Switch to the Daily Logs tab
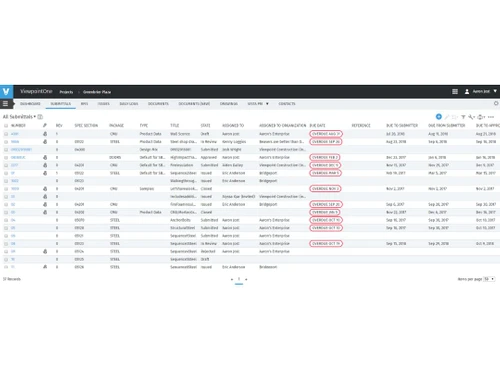The height and width of the screenshot is (375, 500). tap(129, 104)
